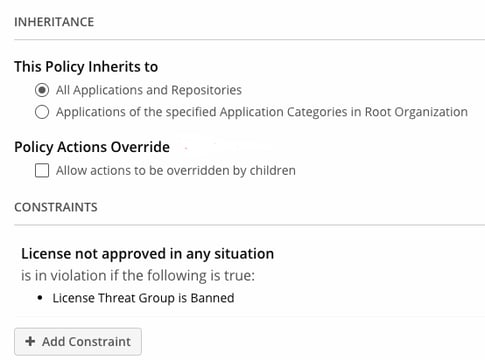Click the License Threat Group is Banned condition
485x360 pixels.
pos(143,298)
